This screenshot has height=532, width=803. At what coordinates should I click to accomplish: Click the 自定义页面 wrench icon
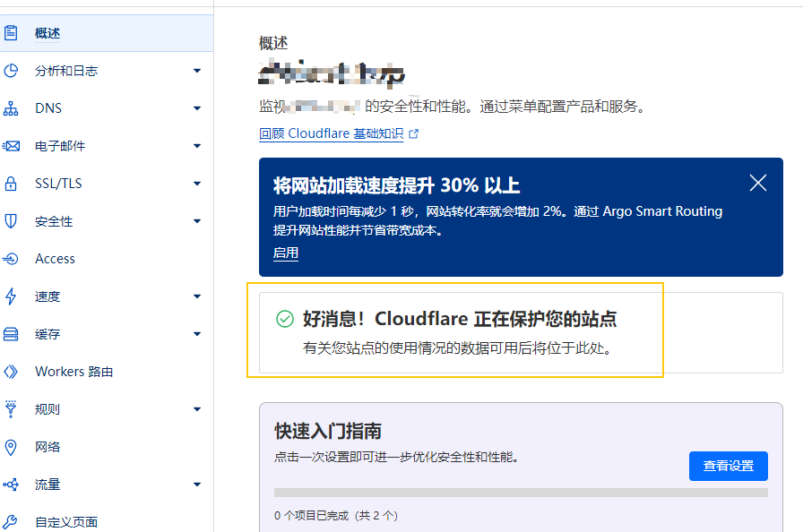[11, 522]
